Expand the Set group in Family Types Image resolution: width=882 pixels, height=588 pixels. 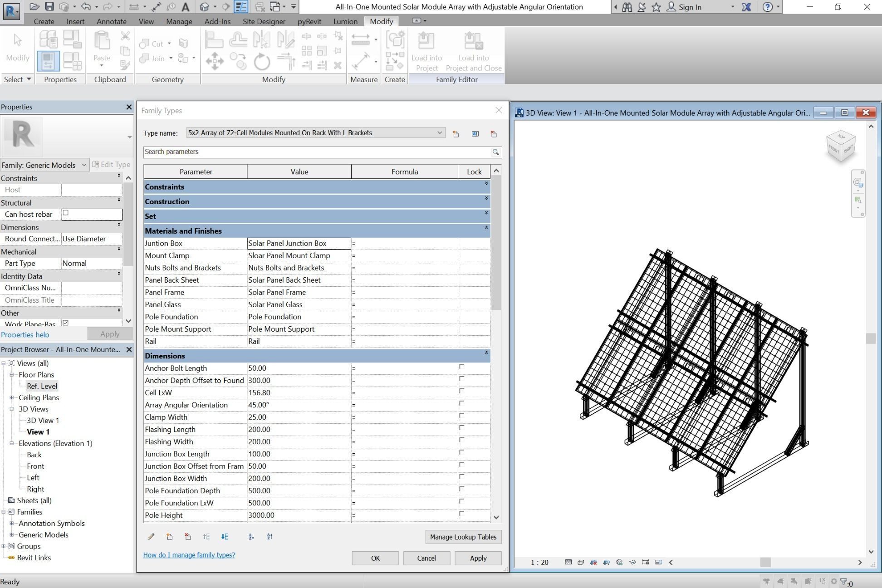pyautogui.click(x=486, y=213)
